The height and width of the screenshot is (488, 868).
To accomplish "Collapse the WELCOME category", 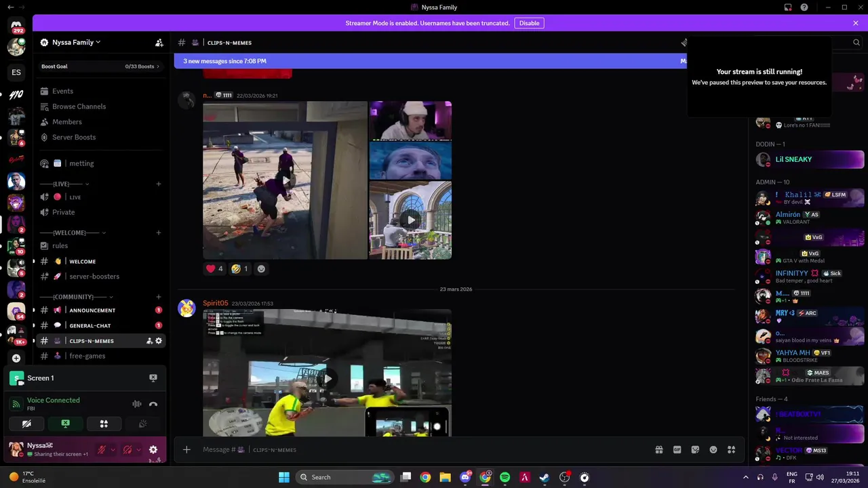I will [x=73, y=232].
